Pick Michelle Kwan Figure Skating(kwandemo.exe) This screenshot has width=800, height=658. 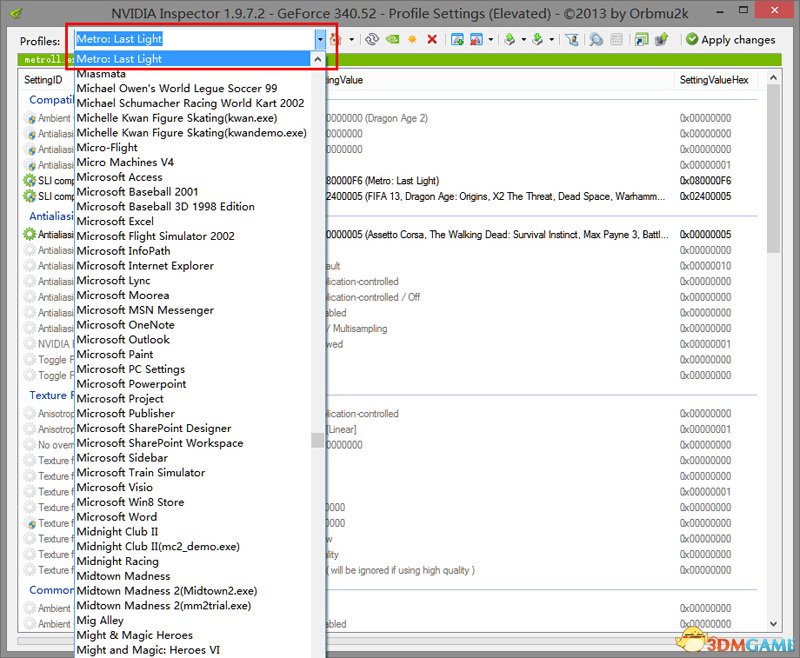[191, 133]
